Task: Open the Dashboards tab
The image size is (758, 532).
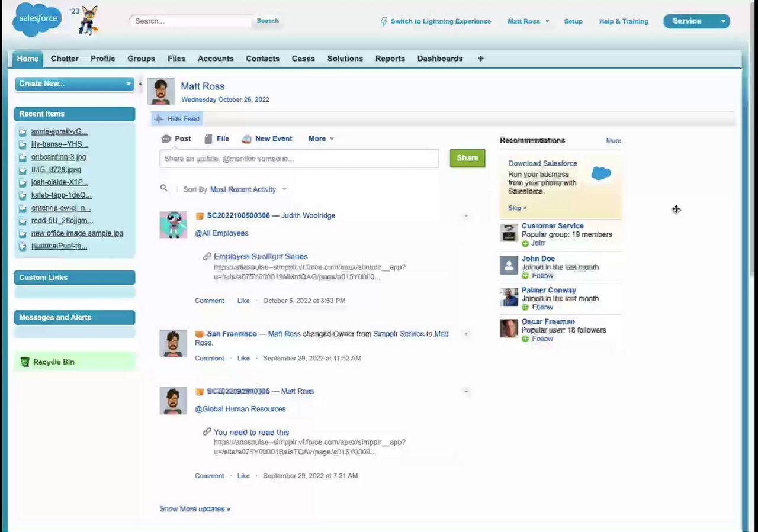Action: pyautogui.click(x=440, y=59)
